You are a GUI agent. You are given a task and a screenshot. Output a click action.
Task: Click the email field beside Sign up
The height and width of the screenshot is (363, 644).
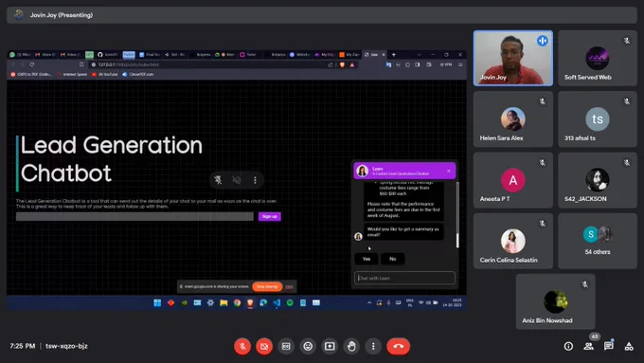pos(134,217)
